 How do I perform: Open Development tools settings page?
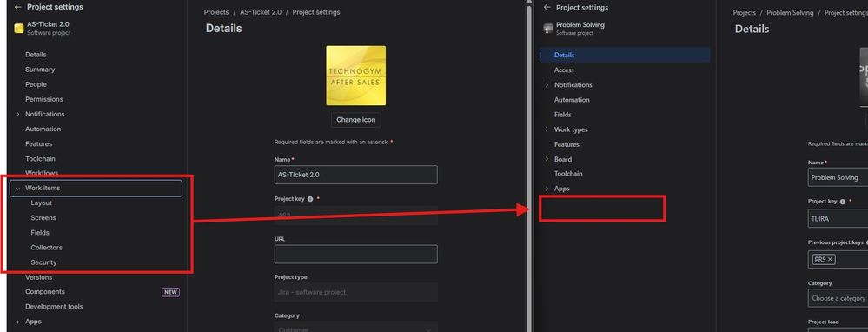click(x=54, y=307)
